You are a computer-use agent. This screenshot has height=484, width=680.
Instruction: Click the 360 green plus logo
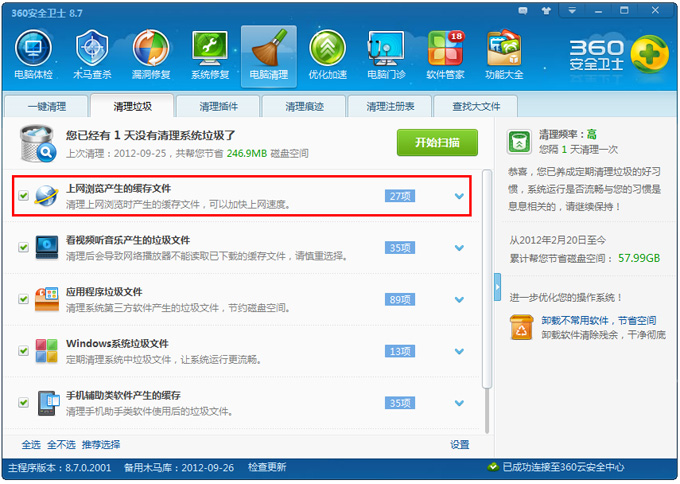click(649, 54)
